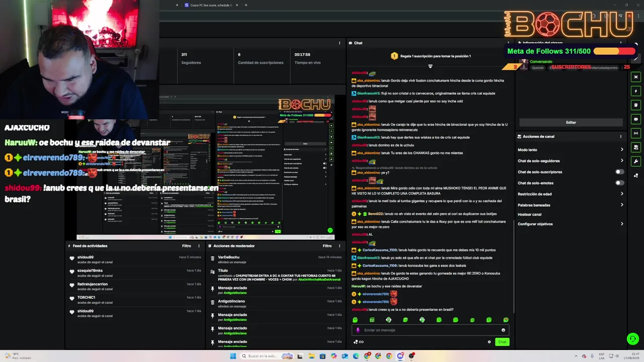Open the emoji picker in message box
Screen dimensions: 644x362
[x=503, y=330]
